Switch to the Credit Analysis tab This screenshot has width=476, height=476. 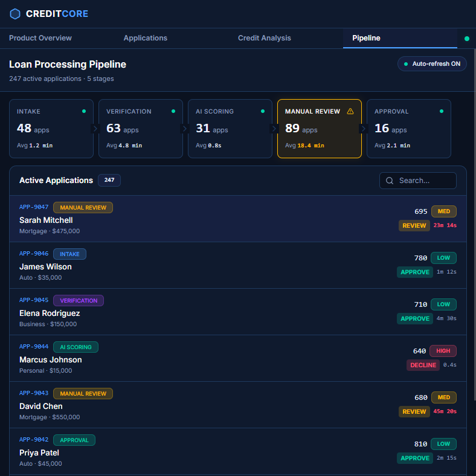click(264, 38)
